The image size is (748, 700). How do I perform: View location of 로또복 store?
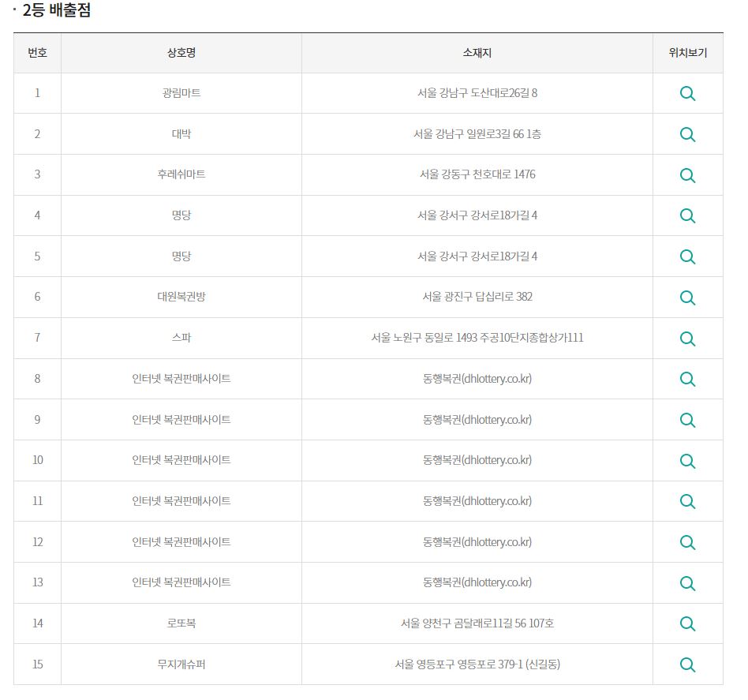point(687,623)
